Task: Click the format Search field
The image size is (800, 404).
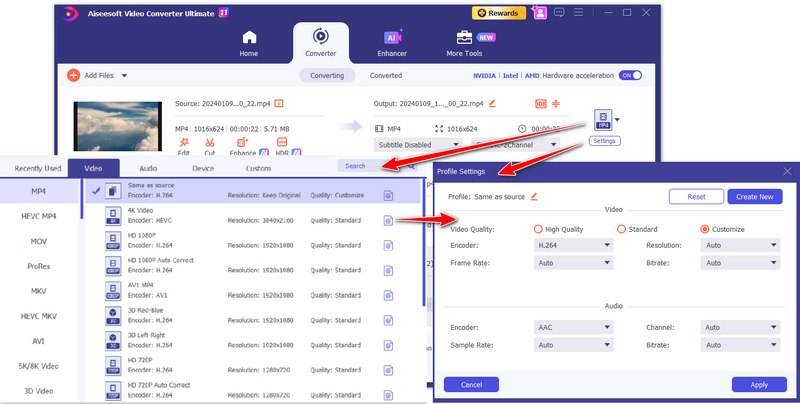Action: pos(377,166)
